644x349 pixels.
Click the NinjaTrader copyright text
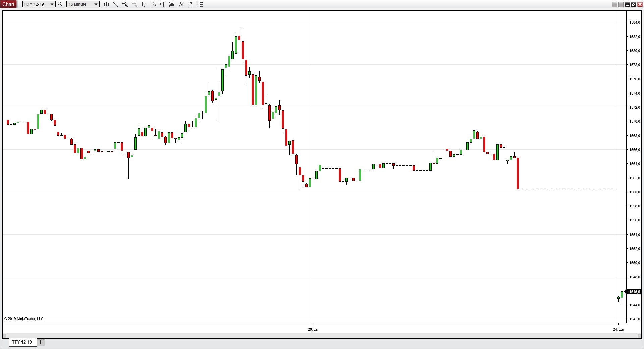point(24,319)
